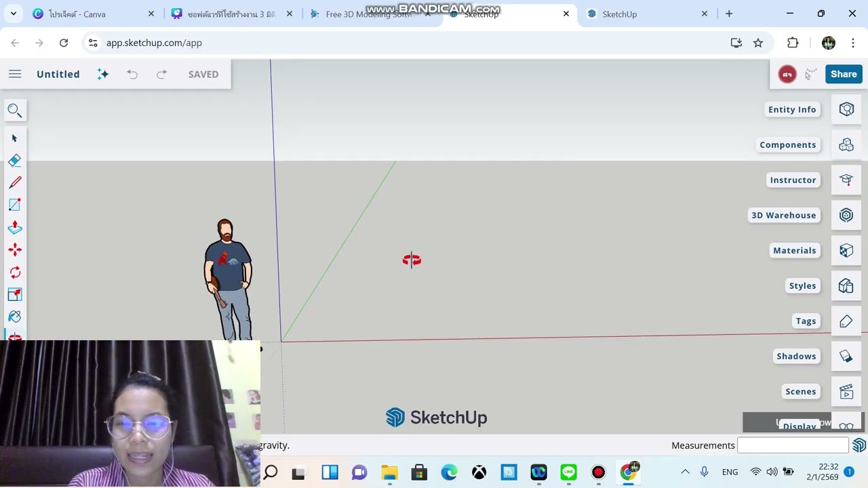Switch to Free 3D Modeling Software tab
The width and height of the screenshot is (868, 488).
click(370, 14)
